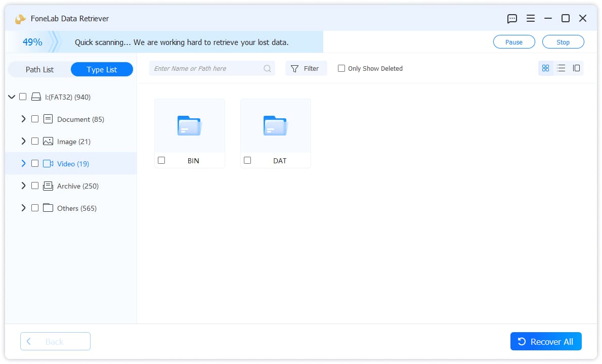Image resolution: width=602 pixels, height=364 pixels.
Task: Enable Only Show Deleted
Action: coord(341,68)
